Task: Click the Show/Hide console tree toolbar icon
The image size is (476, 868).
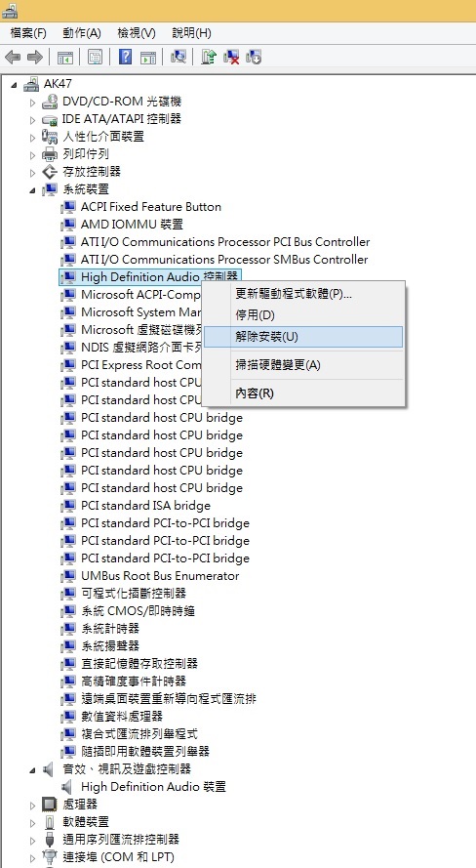Action: (x=65, y=57)
